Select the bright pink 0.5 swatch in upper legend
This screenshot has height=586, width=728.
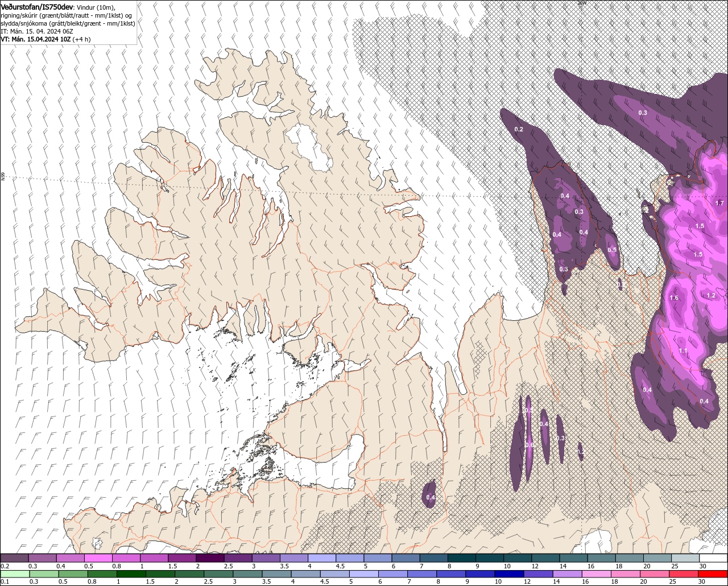pyautogui.click(x=98, y=558)
